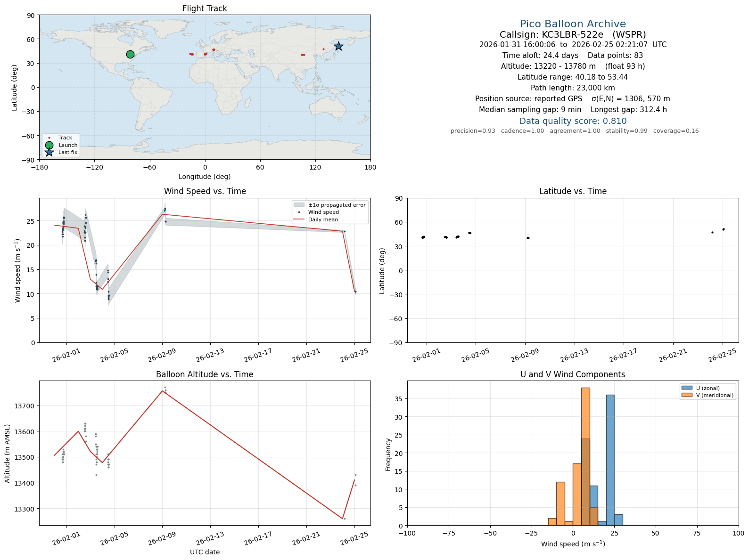The image size is (749, 560).
Task: Click the Callsign KC3LBR-522e (WSPR) line
Action: coord(573,35)
